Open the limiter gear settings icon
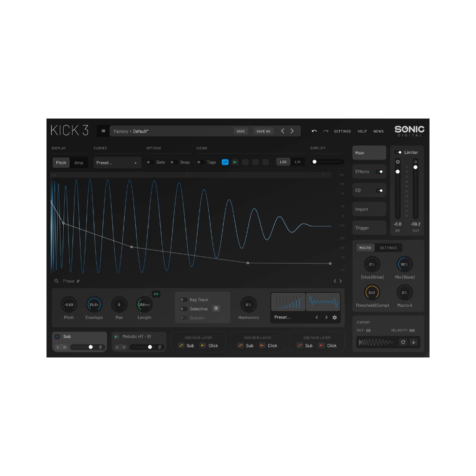This screenshot has width=476, height=476. 398,162
